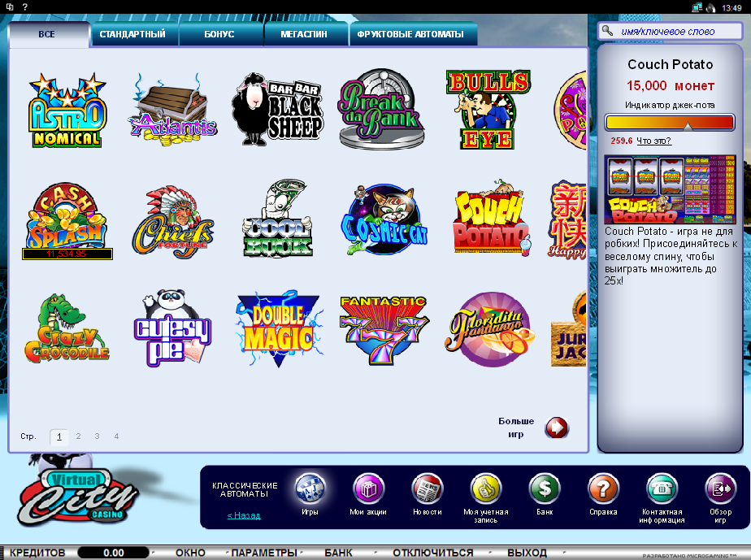Screen dimensions: 751x560
Task: Launch the Atlantis slot game
Action: (172, 111)
